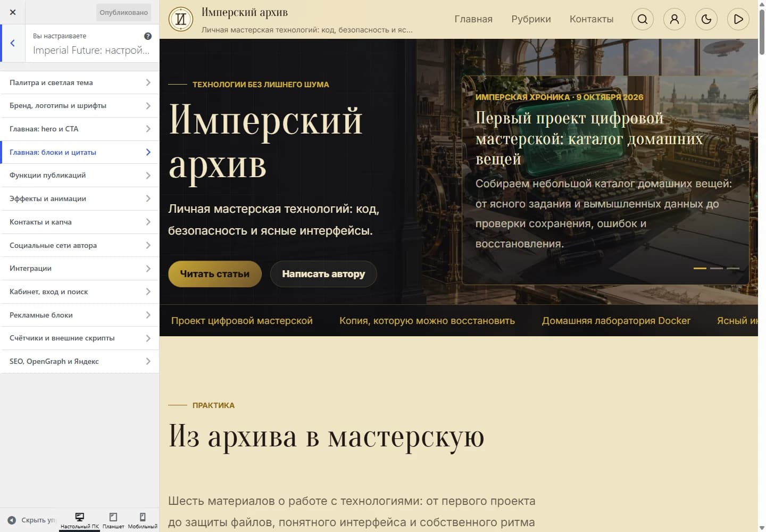Switch preview to mobile device

coord(143,520)
